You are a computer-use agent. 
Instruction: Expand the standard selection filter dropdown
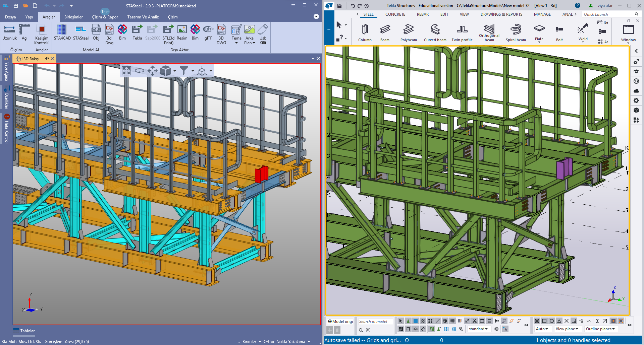click(478, 329)
